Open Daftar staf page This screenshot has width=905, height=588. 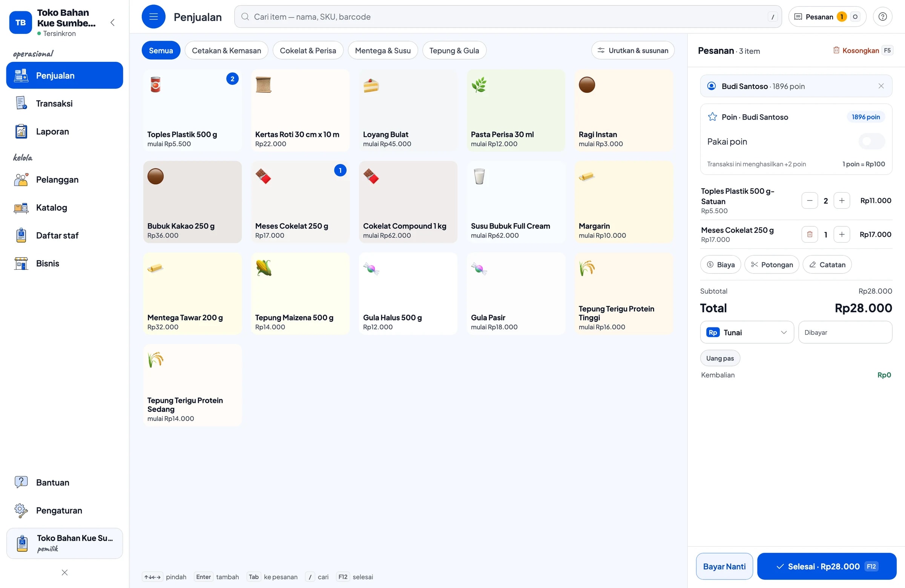point(64,235)
